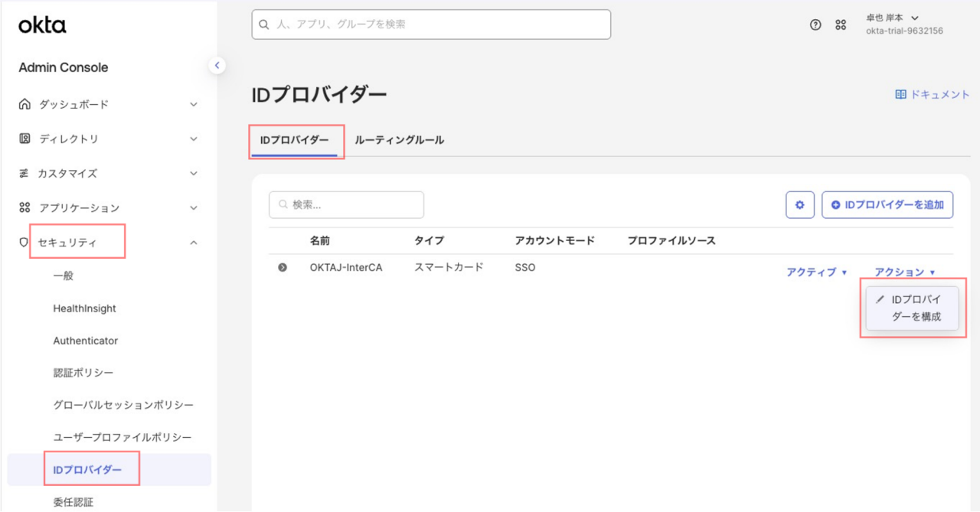Switch to the ルーティングルール tab
Image resolution: width=980 pixels, height=512 pixels.
point(399,140)
